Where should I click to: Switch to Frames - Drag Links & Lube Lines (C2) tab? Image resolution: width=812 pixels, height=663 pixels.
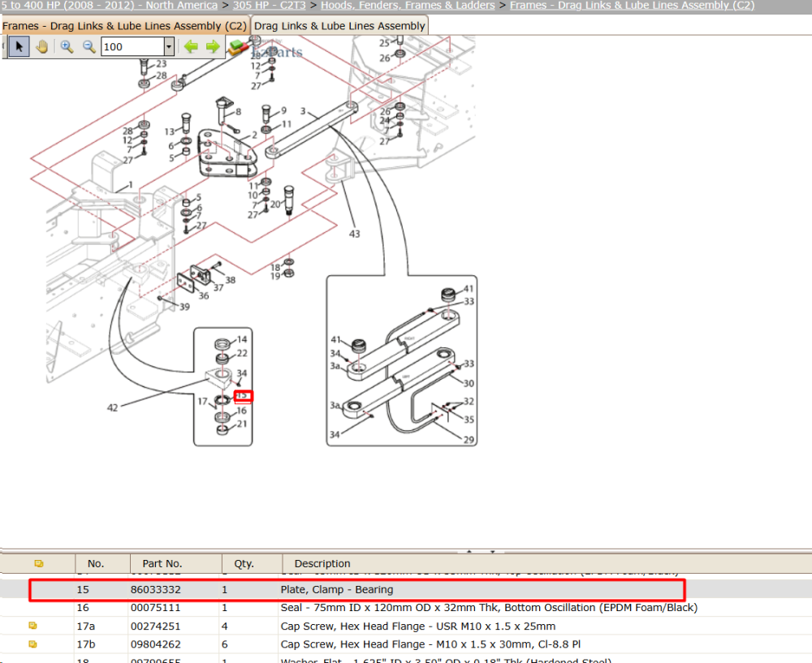pyautogui.click(x=124, y=26)
